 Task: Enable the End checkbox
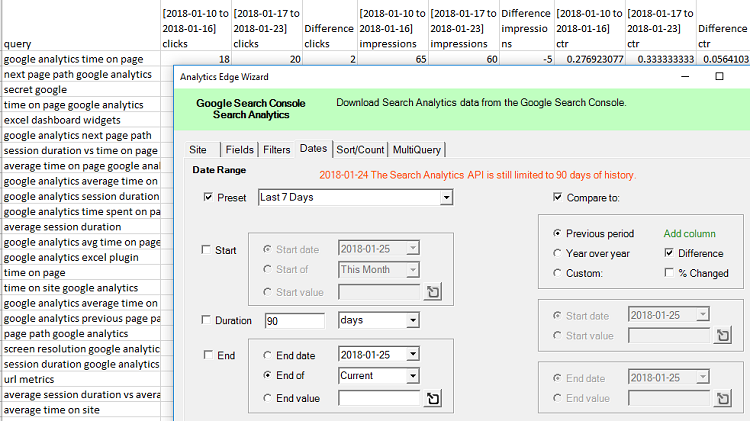(208, 355)
